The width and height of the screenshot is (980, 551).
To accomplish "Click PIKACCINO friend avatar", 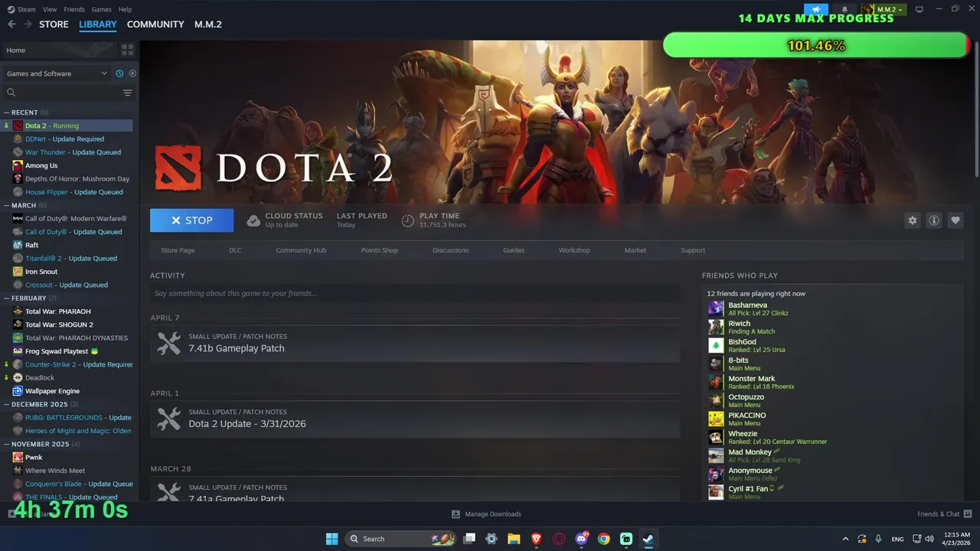I will coord(716,419).
